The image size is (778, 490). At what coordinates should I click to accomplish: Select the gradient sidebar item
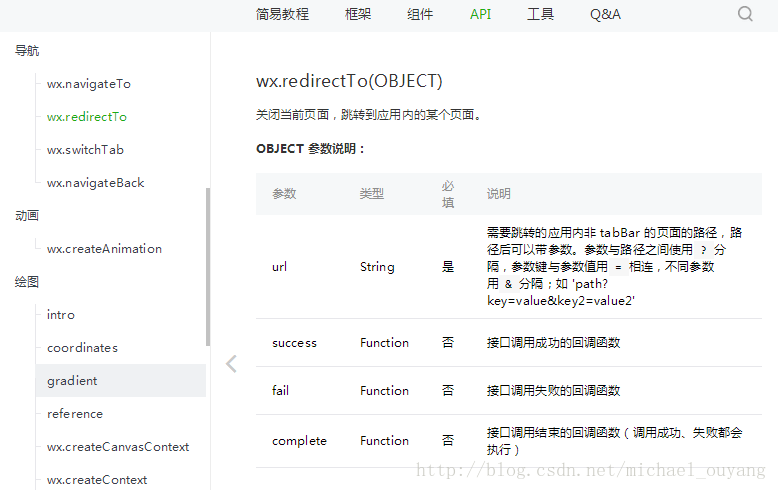(72, 381)
